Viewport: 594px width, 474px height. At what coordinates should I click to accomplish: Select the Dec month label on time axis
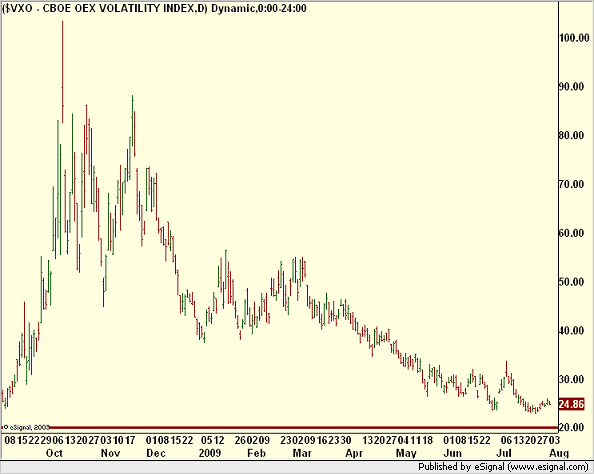point(156,453)
